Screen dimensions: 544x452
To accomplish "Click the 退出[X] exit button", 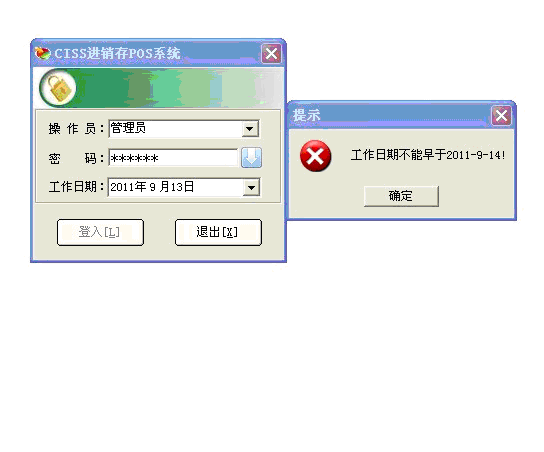I will [218, 232].
